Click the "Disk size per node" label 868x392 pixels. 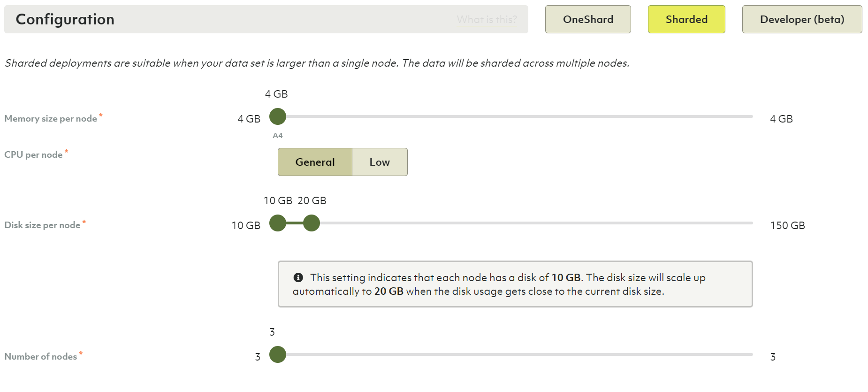42,225
